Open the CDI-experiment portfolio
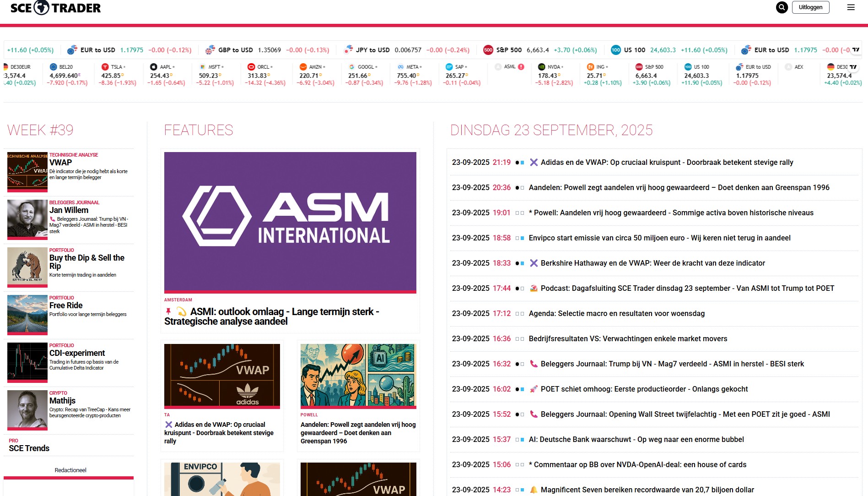This screenshot has height=496, width=868. (70, 363)
